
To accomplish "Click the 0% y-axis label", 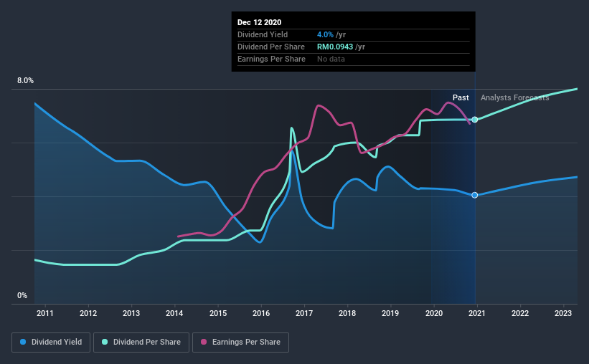I will (x=22, y=296).
